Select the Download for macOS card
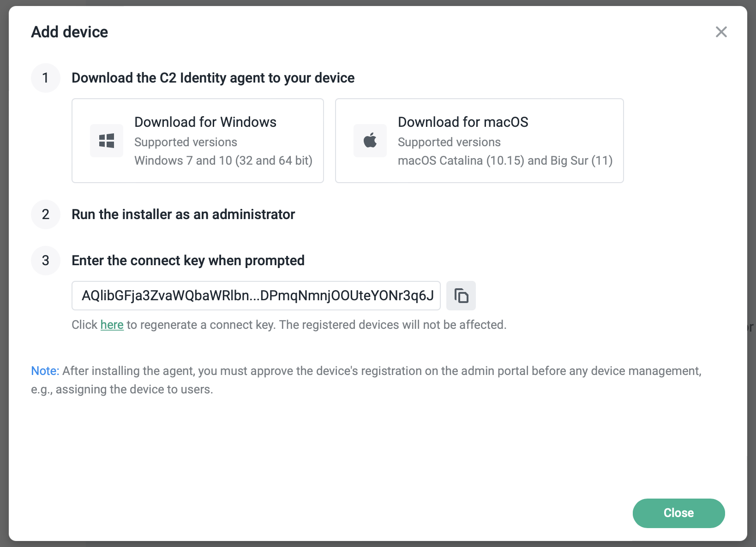Screen dimensions: 756x547 coord(479,141)
